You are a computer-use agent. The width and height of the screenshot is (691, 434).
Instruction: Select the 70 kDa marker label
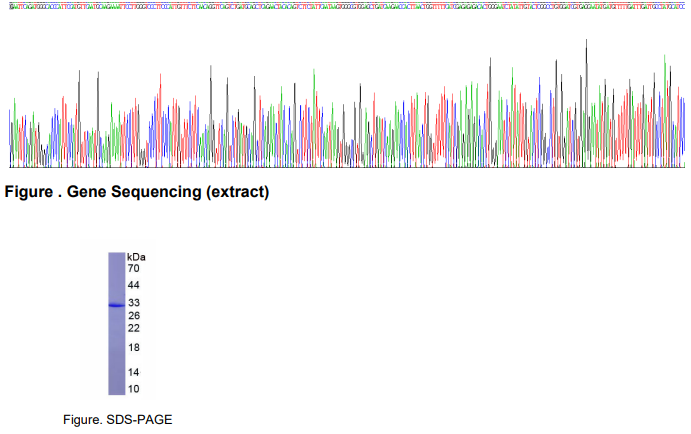(x=134, y=268)
